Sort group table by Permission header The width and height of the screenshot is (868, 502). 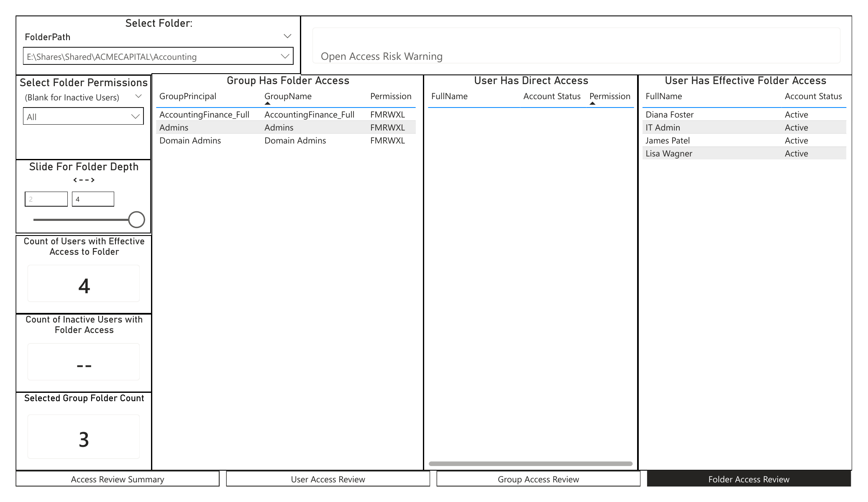(x=391, y=96)
